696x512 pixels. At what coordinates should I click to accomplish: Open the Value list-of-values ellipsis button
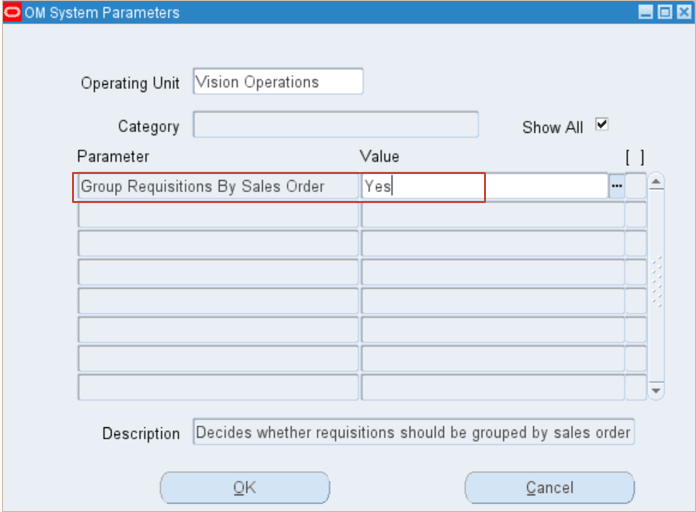[617, 186]
